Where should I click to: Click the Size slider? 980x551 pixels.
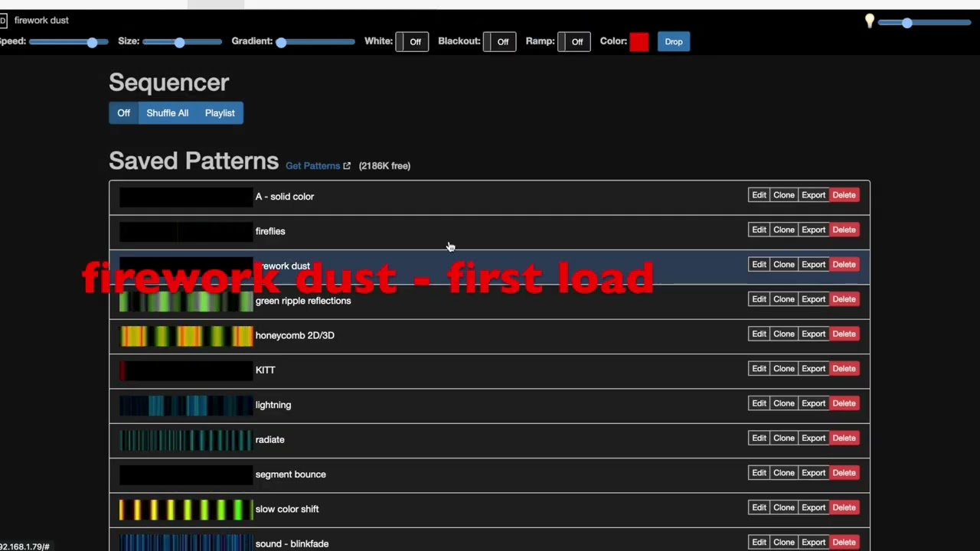[x=182, y=42]
